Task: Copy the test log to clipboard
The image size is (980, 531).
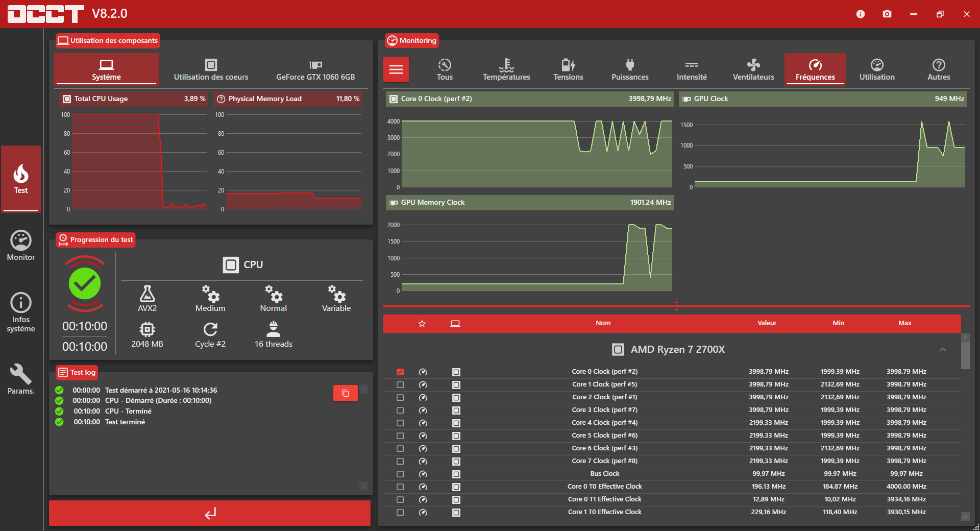Action: point(345,393)
